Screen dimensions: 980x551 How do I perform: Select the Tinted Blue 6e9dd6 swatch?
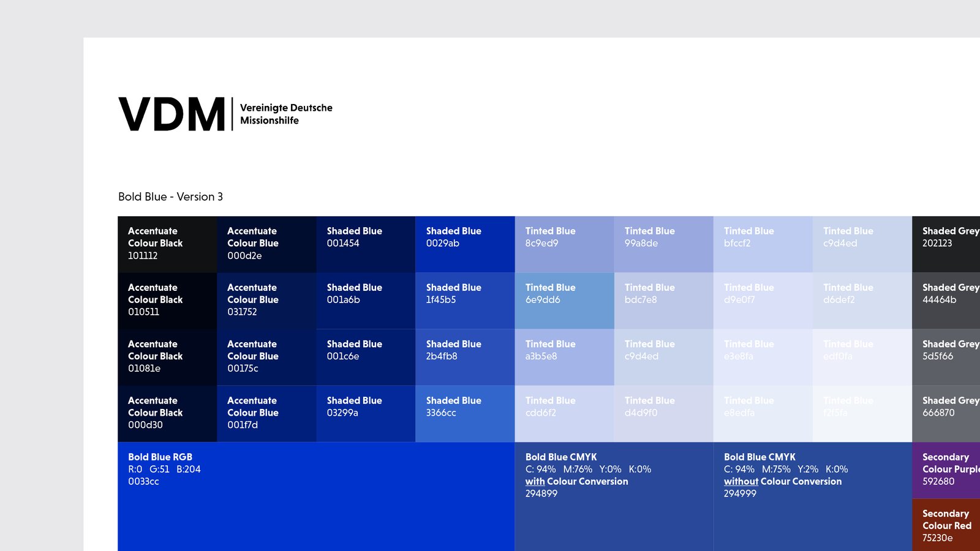564,301
